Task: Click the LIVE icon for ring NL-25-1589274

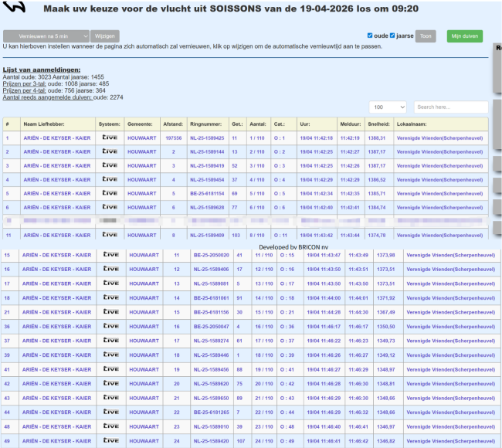Action: point(110,340)
